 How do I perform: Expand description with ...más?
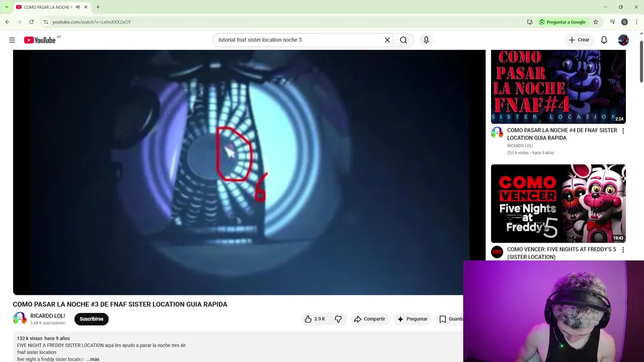pyautogui.click(x=93, y=359)
